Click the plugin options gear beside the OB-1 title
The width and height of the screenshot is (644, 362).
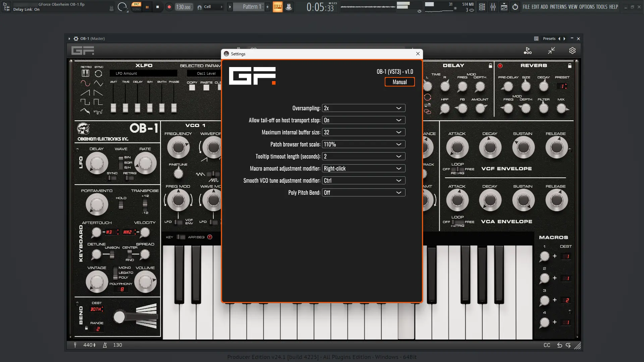(x=76, y=39)
